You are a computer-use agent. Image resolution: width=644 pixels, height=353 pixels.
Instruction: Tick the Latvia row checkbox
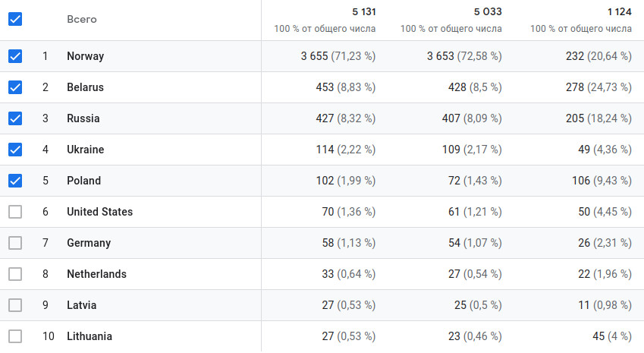15,305
